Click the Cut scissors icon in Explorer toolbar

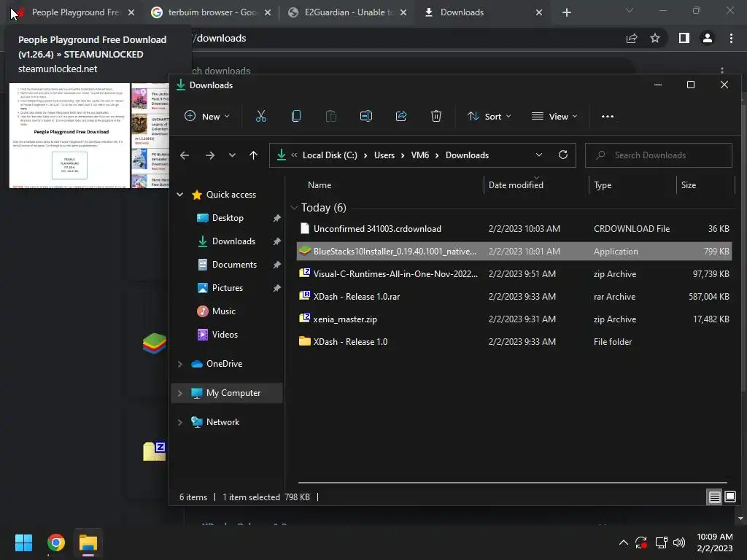(x=261, y=116)
